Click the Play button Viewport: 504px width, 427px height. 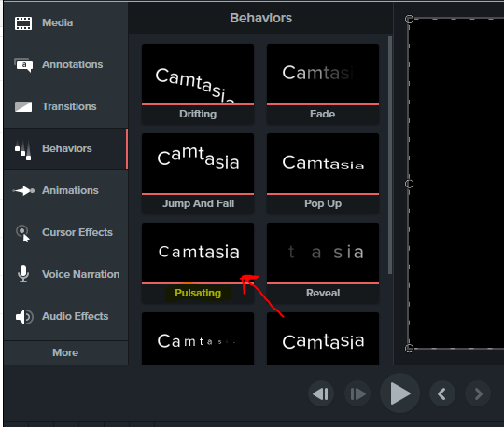(x=399, y=393)
